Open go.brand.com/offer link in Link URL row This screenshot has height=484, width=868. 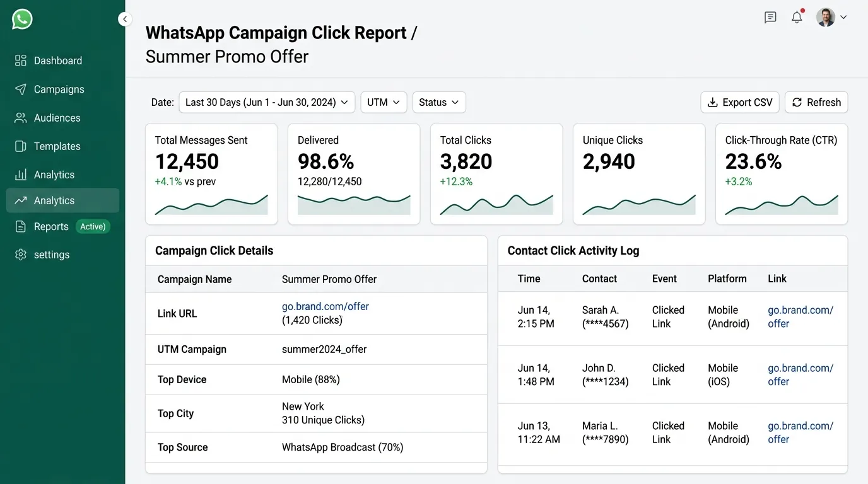[325, 306]
